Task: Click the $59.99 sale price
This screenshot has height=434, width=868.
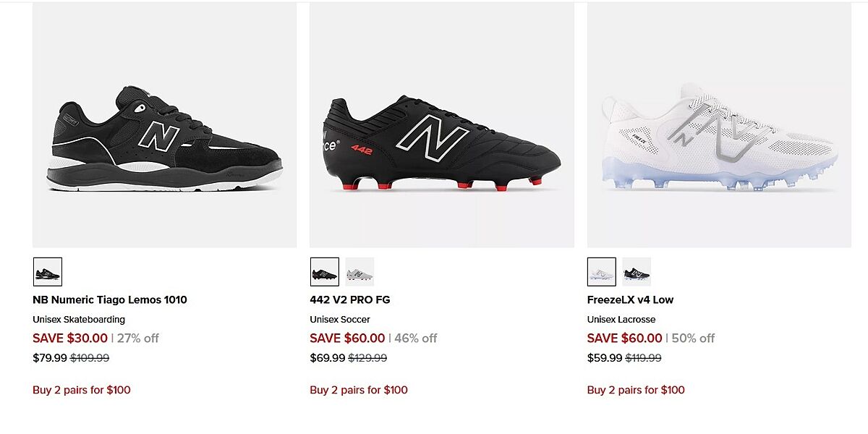Action: pos(605,357)
